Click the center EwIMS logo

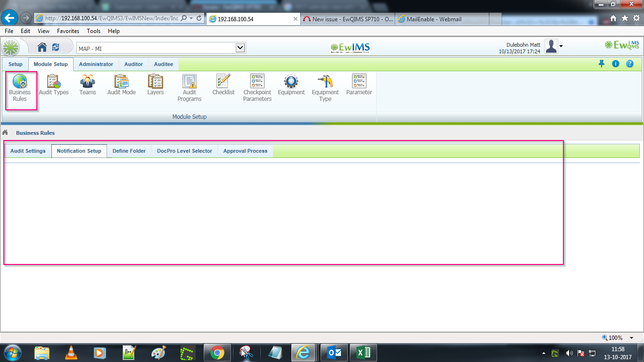point(350,47)
